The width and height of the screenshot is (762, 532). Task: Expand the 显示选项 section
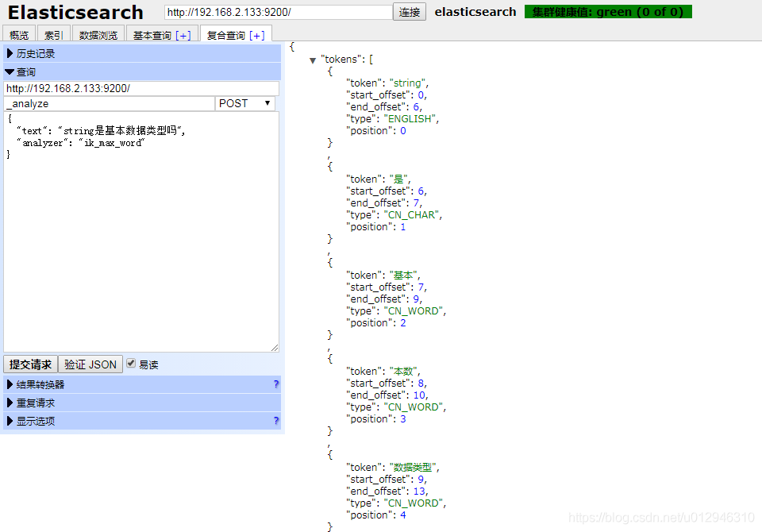click(142, 421)
